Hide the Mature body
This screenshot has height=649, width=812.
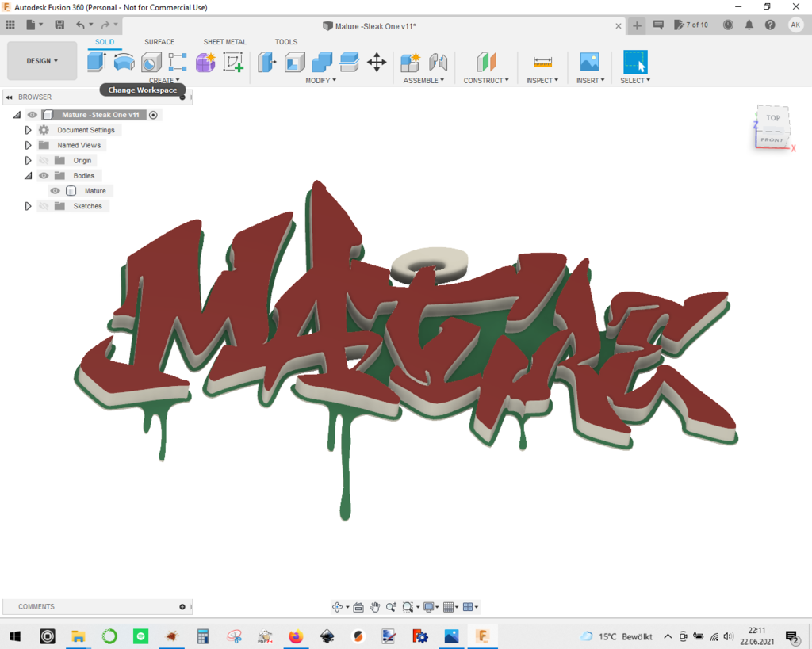[55, 191]
